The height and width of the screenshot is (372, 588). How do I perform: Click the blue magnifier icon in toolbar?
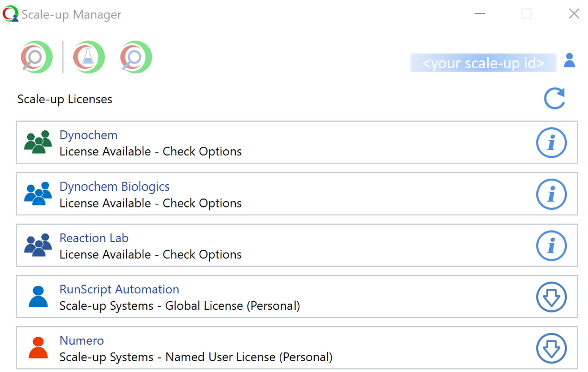coord(136,57)
